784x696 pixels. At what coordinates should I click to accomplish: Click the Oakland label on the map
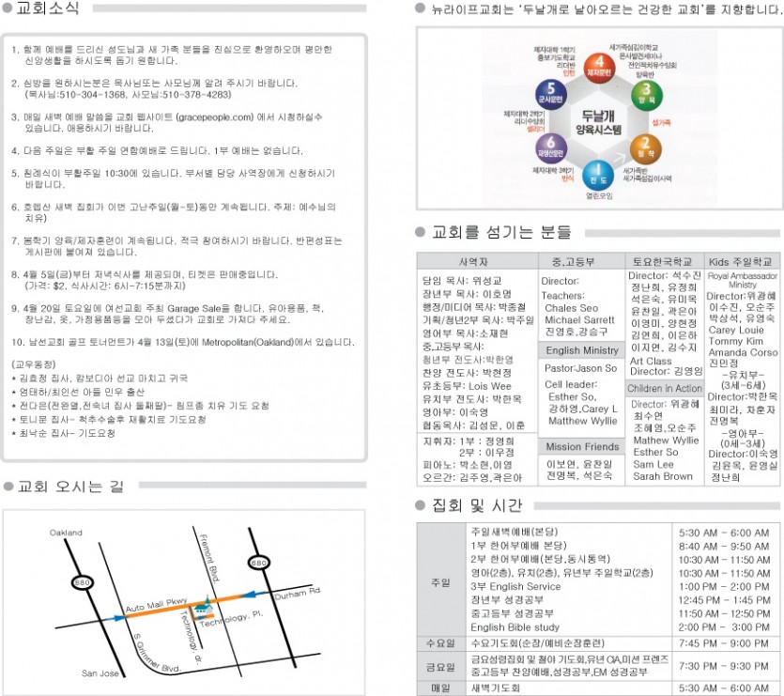66,533
